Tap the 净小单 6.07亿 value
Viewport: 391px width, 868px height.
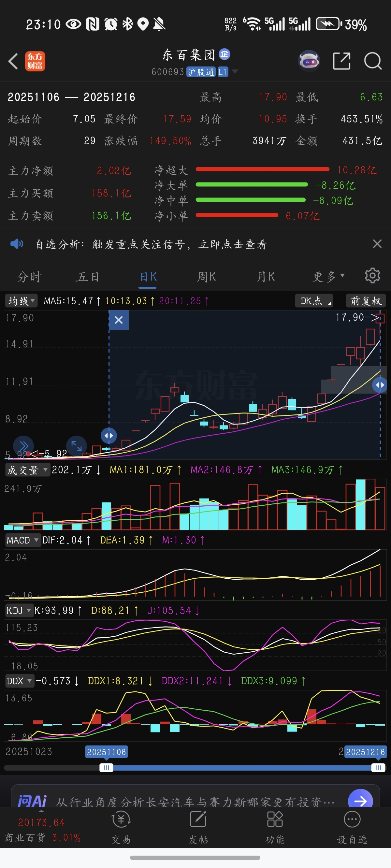[x=302, y=216]
